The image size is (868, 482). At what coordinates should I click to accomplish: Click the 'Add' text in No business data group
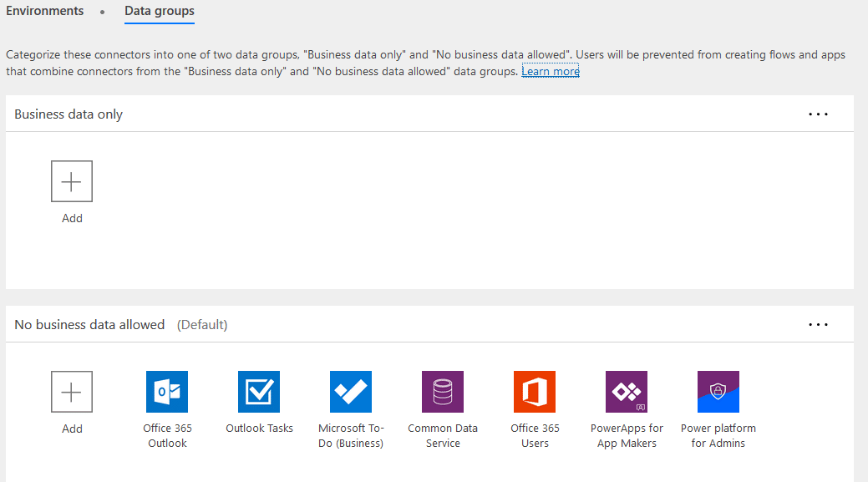coord(72,429)
